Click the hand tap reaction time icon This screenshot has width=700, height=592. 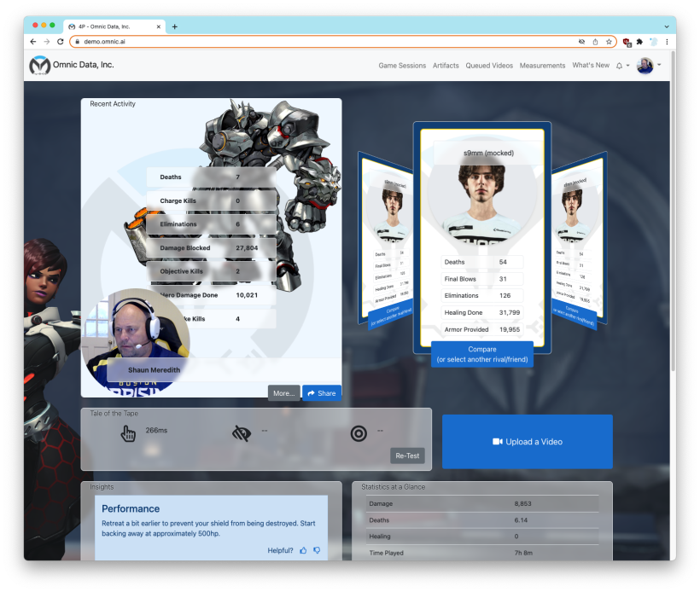click(x=128, y=433)
